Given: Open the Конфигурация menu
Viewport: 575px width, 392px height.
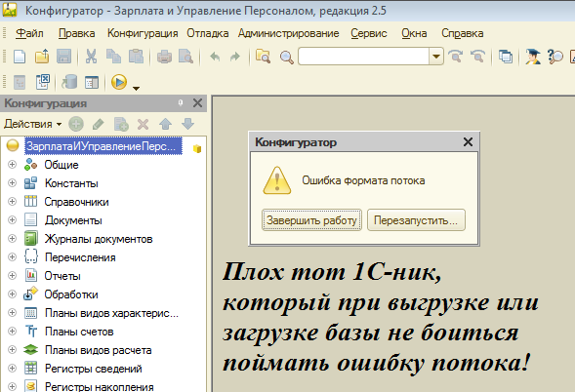Looking at the screenshot, I should [x=143, y=33].
